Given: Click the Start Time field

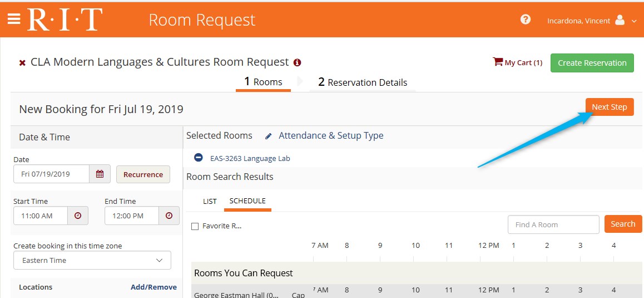Looking at the screenshot, I should (40, 216).
